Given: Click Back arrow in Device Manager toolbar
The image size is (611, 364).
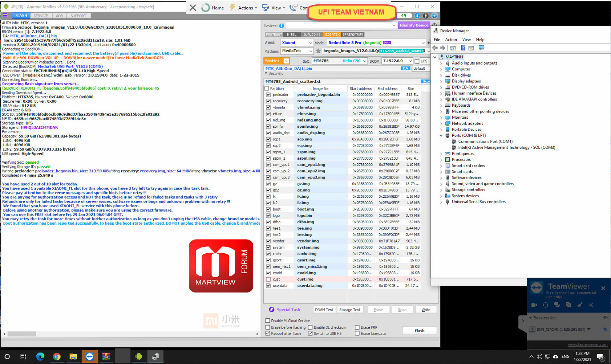Looking at the screenshot, I should coord(435,48).
